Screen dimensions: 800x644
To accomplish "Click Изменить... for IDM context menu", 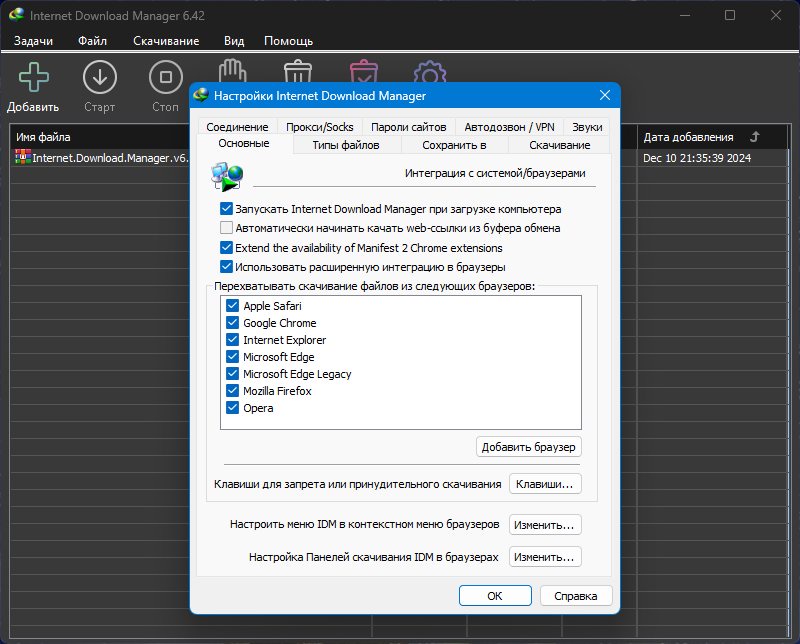I will pyautogui.click(x=545, y=525).
